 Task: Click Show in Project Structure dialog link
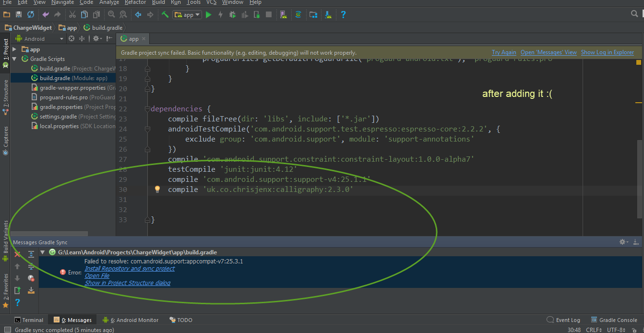point(127,283)
